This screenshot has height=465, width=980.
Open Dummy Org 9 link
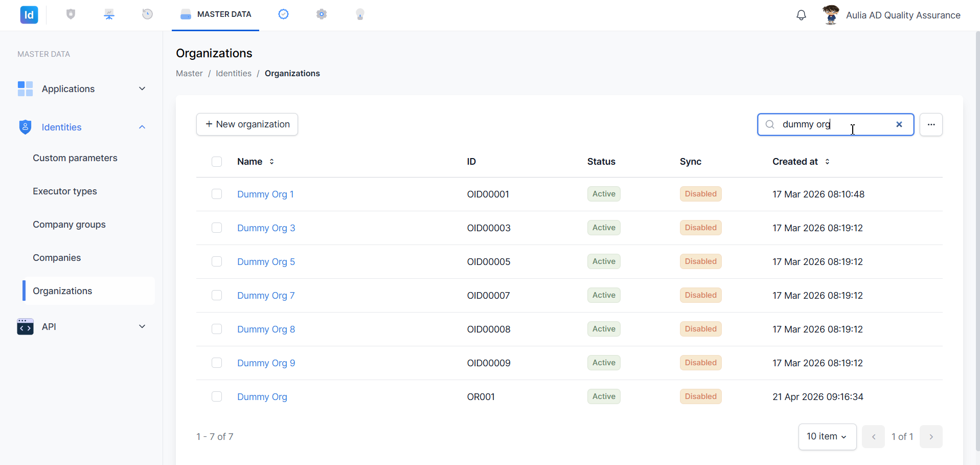[266, 363]
